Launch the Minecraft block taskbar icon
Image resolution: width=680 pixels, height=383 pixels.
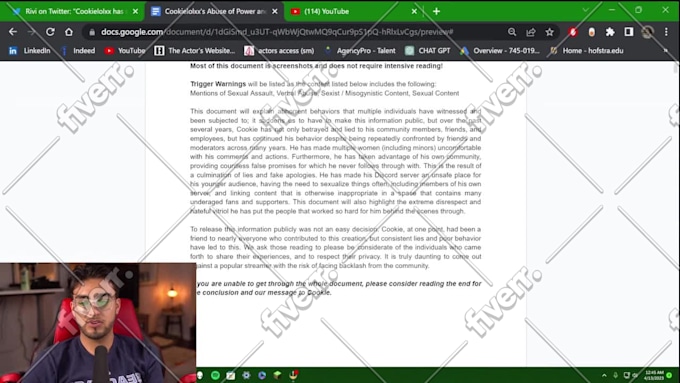278,375
